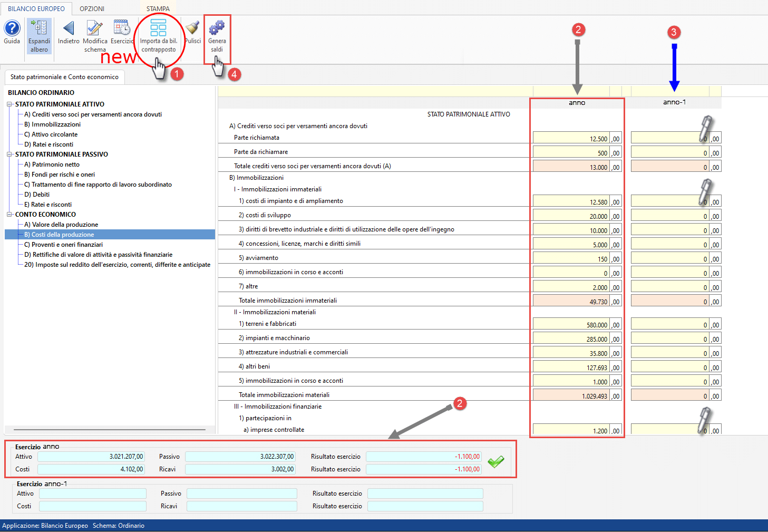
Task: Click Attivo anno field 3.021.207,00
Action: pyautogui.click(x=91, y=457)
